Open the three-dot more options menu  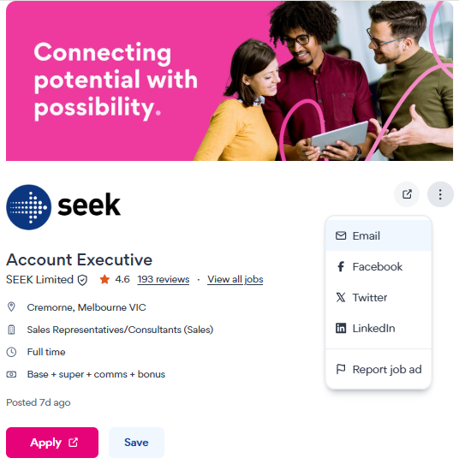(440, 194)
